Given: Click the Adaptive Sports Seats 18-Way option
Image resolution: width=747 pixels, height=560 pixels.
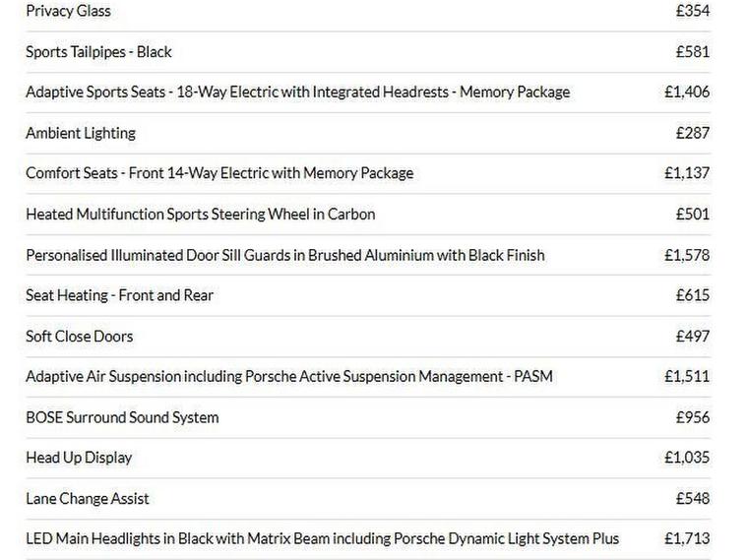Looking at the screenshot, I should click(x=297, y=92).
